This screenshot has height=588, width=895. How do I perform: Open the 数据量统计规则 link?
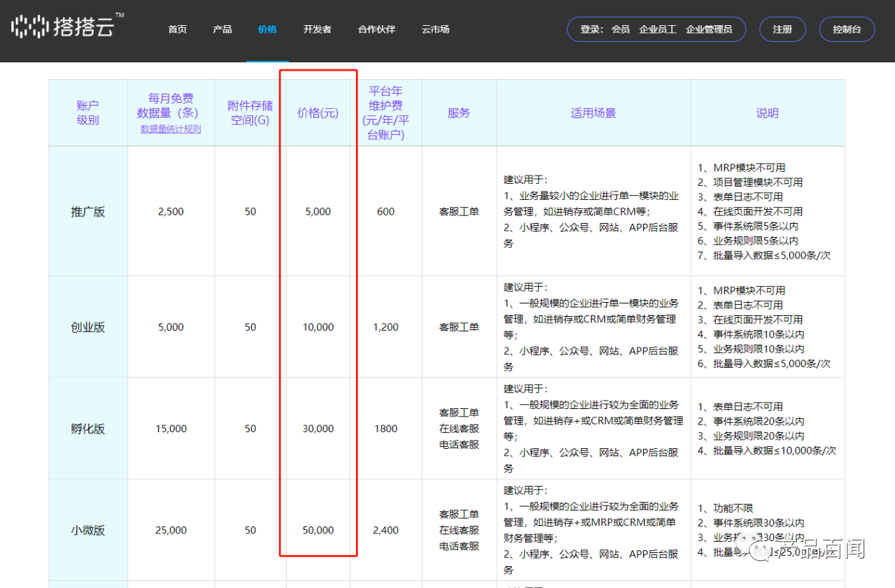click(x=171, y=129)
